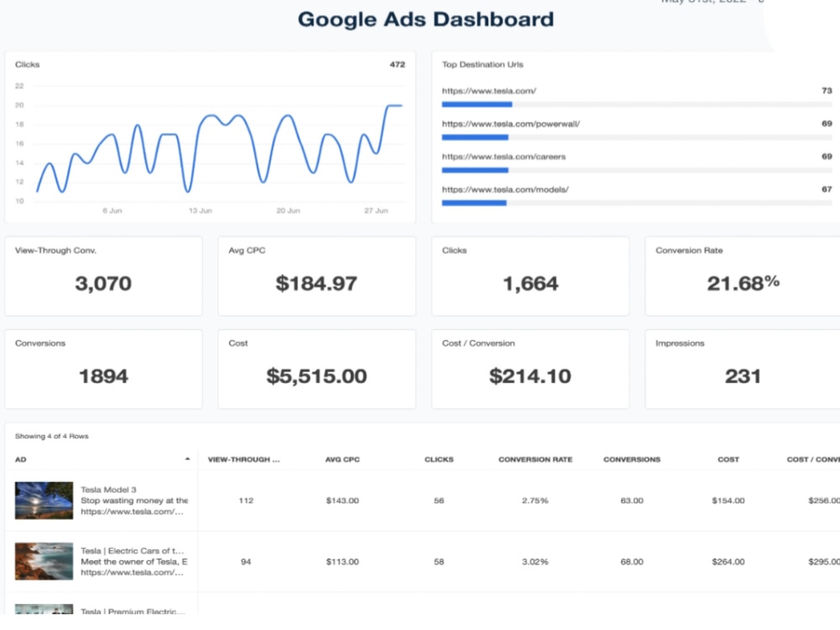The width and height of the screenshot is (840, 630).
Task: Click the $154.00 cost cell
Action: 728,501
